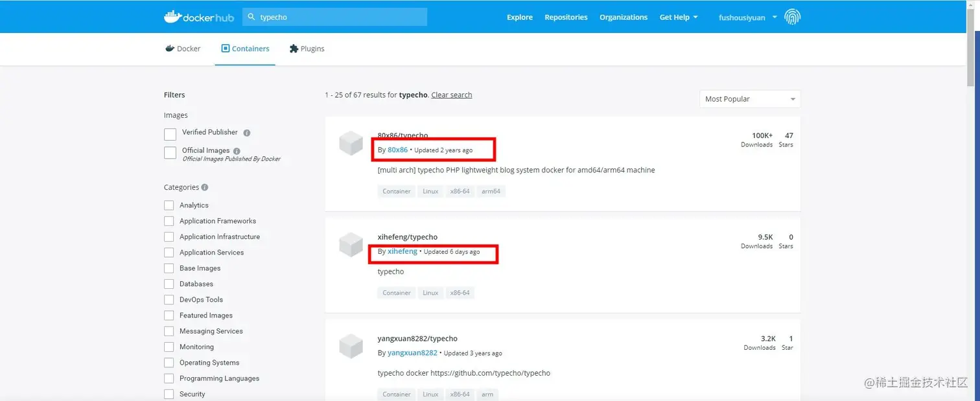Screen dimensions: 980x401
Task: Switch to the Docker tab
Action: click(183, 49)
